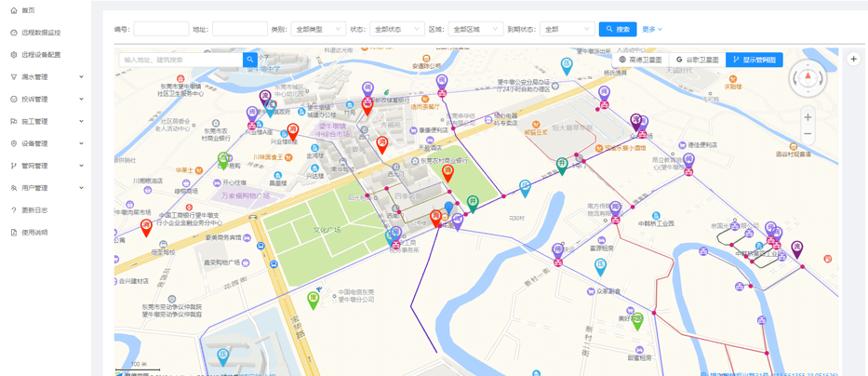Click the 万家福购物广场 map label

246,196
